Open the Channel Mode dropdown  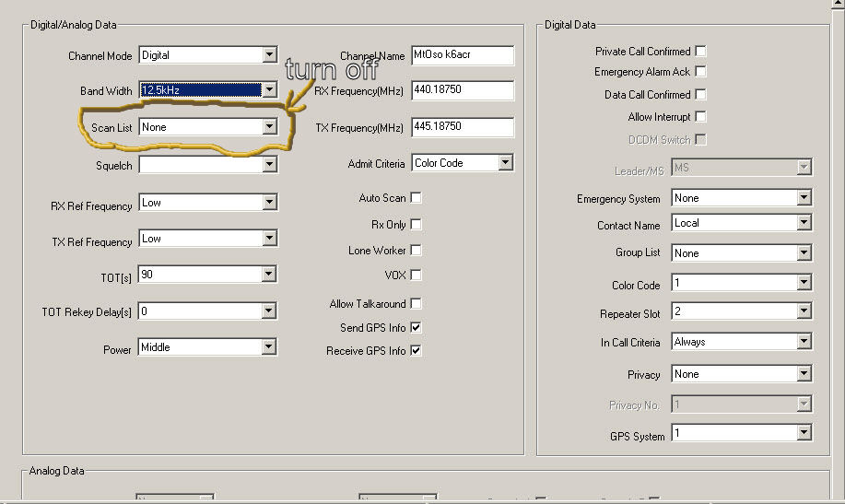[x=208, y=55]
